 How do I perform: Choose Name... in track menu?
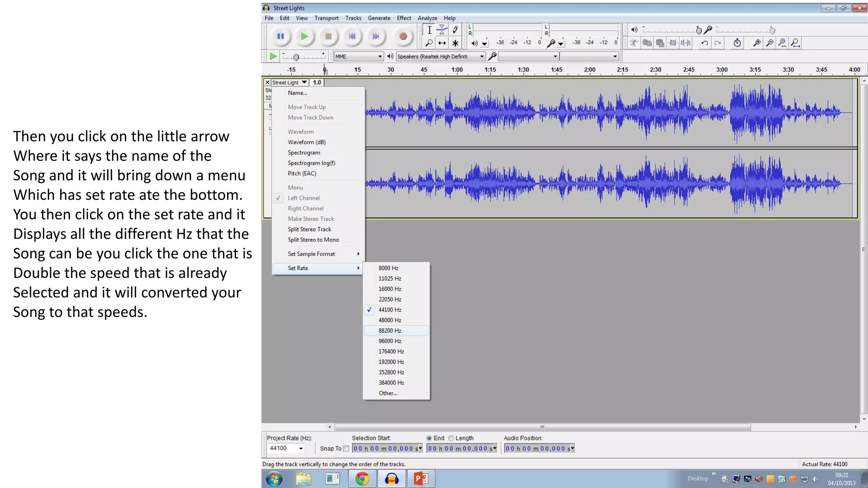coord(318,93)
